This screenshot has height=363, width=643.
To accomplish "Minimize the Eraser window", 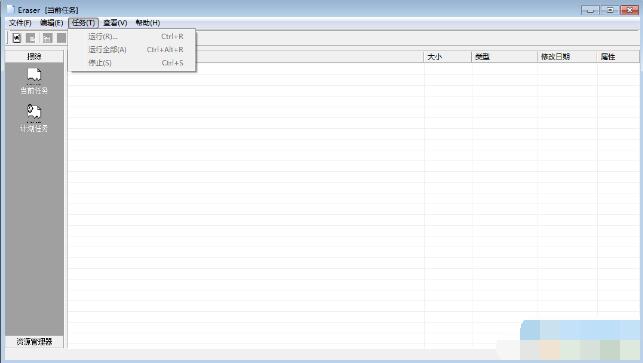I will (590, 10).
